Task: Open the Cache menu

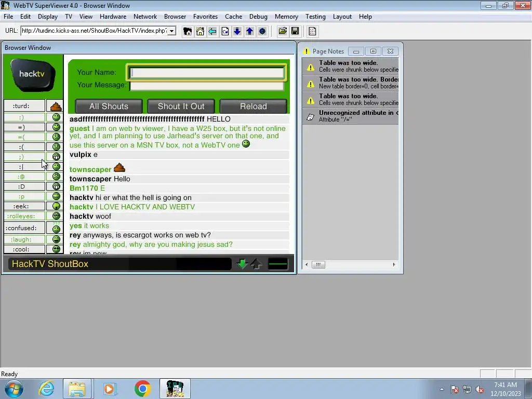Action: pyautogui.click(x=233, y=17)
